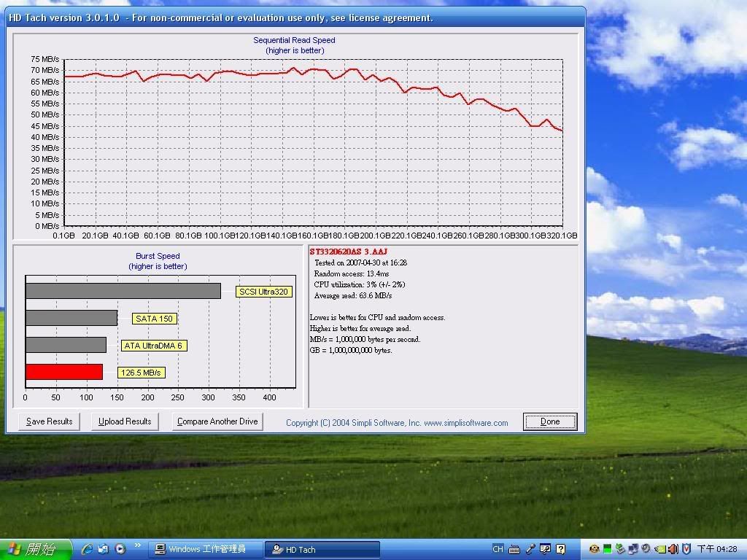Click the Internet Explorer quick launch icon
The height and width of the screenshot is (560, 747).
coord(88,549)
